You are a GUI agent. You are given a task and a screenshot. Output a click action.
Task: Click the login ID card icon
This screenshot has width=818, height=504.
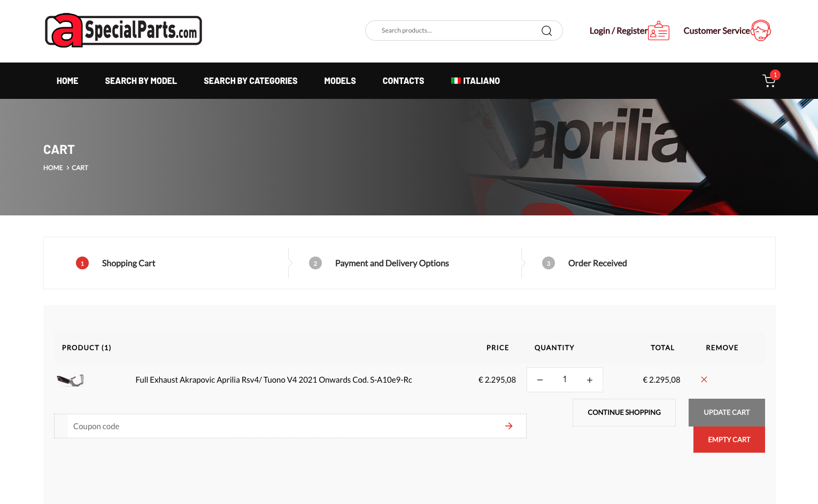tap(659, 31)
